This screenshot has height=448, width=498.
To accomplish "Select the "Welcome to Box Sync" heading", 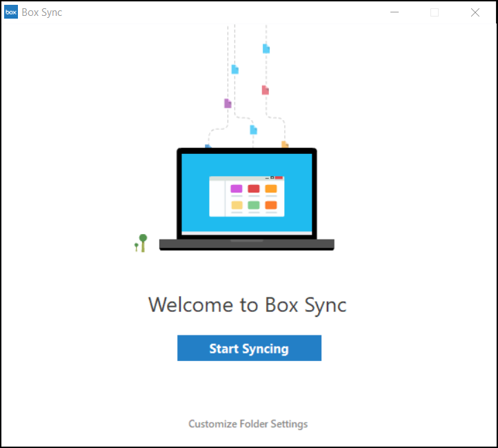I will (247, 305).
